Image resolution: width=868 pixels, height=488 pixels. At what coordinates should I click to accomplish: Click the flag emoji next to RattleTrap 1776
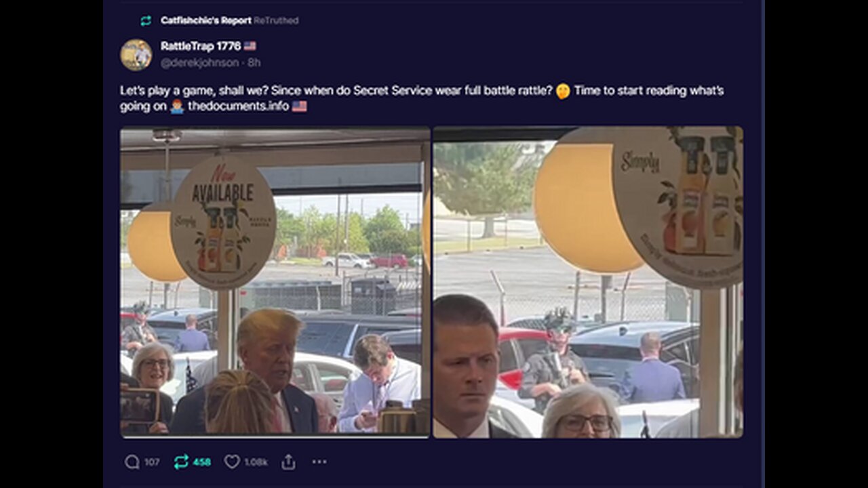[x=250, y=46]
